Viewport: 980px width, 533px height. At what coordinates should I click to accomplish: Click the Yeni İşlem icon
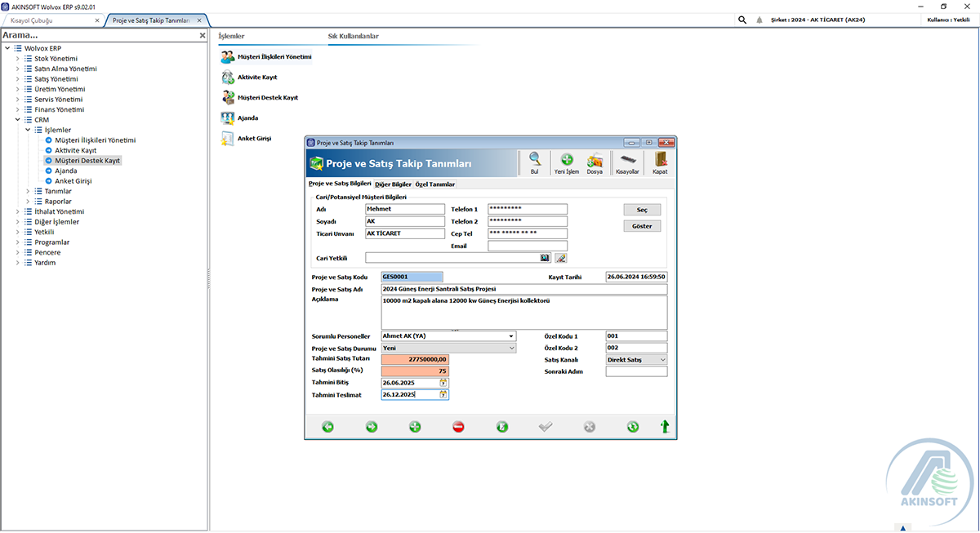click(567, 160)
